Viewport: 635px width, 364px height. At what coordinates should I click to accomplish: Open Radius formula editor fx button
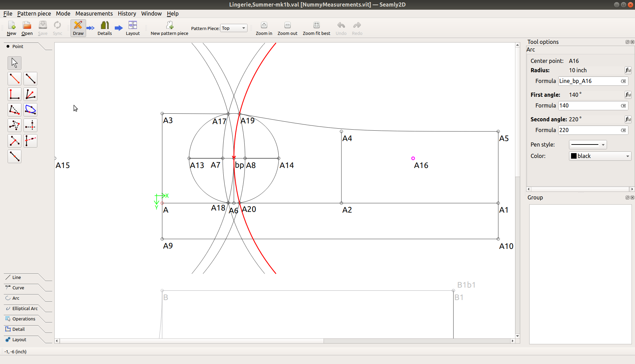click(628, 71)
